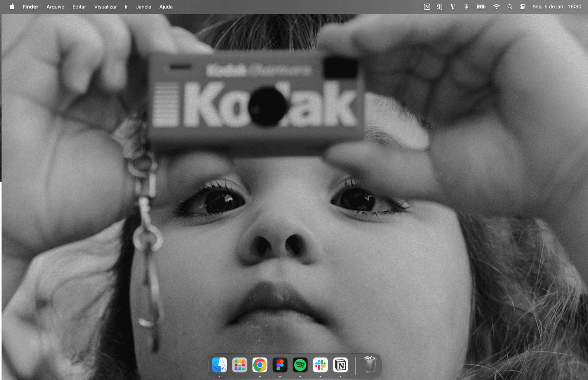Open the Ajuda menu
The width and height of the screenshot is (588, 380).
[166, 7]
